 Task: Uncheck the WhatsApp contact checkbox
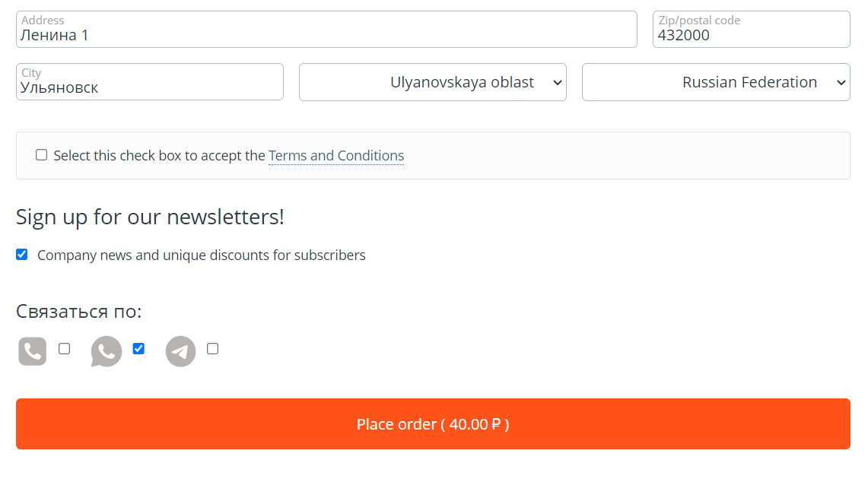138,349
